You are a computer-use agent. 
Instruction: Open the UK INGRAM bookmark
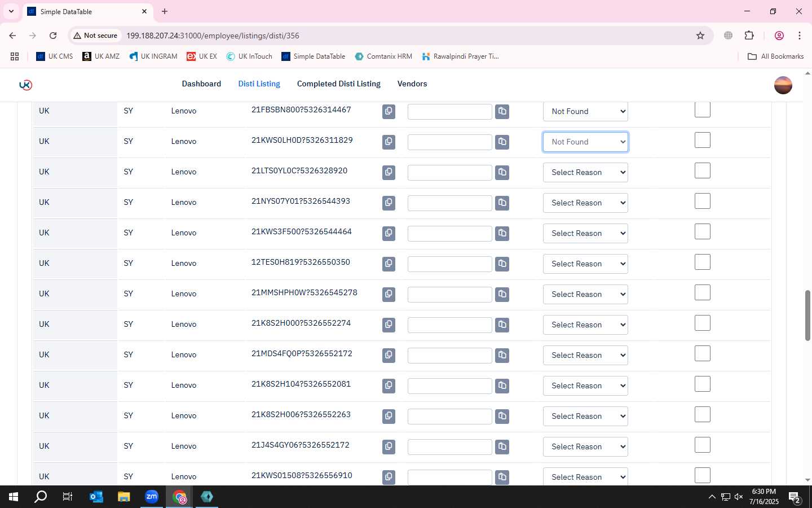tap(153, 56)
